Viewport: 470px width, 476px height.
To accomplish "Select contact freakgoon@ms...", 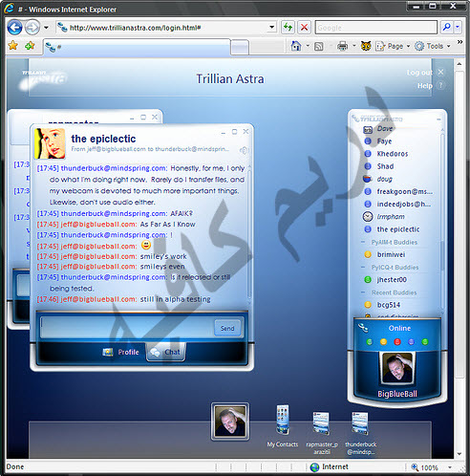I will [404, 192].
